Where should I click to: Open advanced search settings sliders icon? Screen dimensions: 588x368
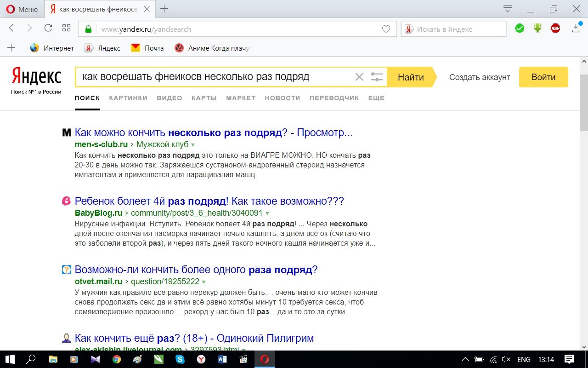point(377,77)
